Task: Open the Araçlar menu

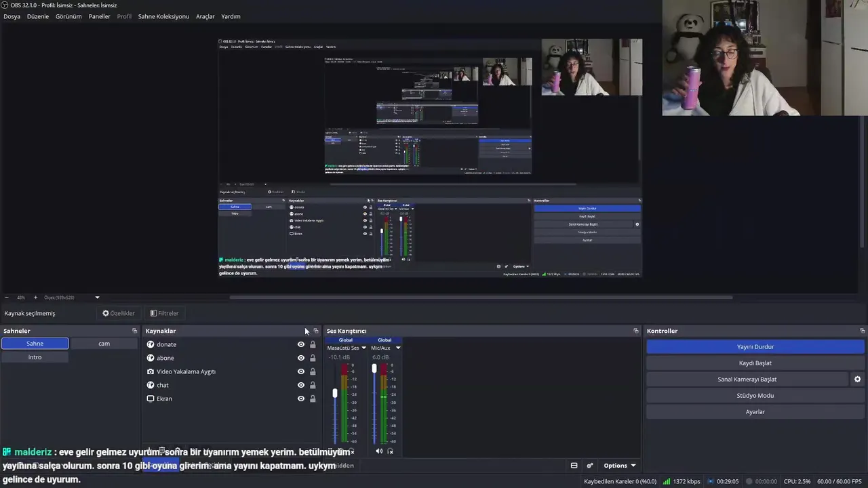Action: tap(205, 16)
